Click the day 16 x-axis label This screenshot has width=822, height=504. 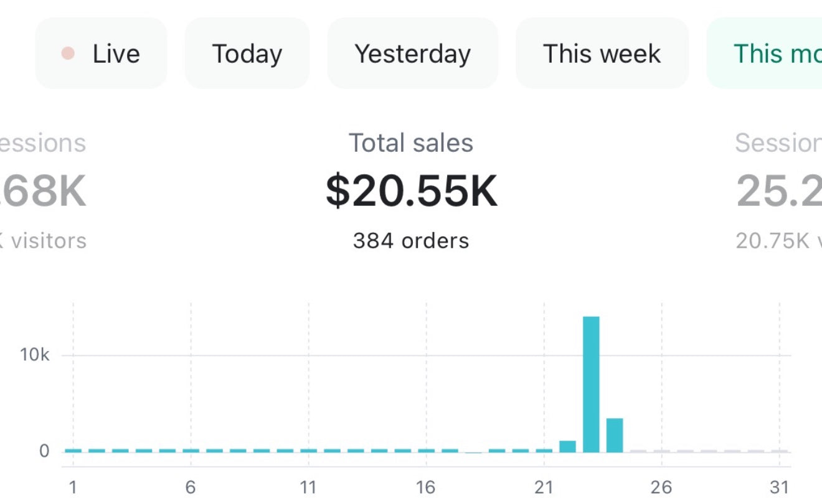426,487
